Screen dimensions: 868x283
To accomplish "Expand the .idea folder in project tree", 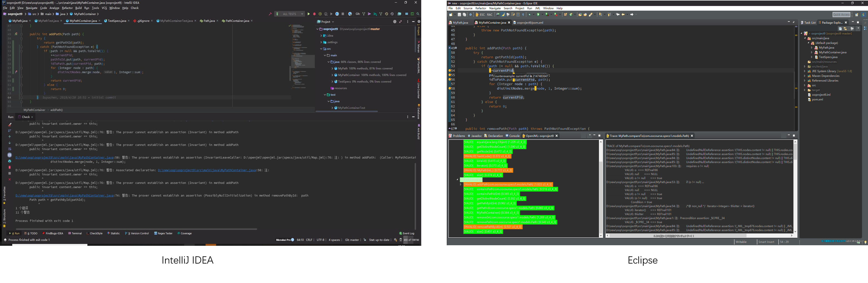I will tap(321, 36).
